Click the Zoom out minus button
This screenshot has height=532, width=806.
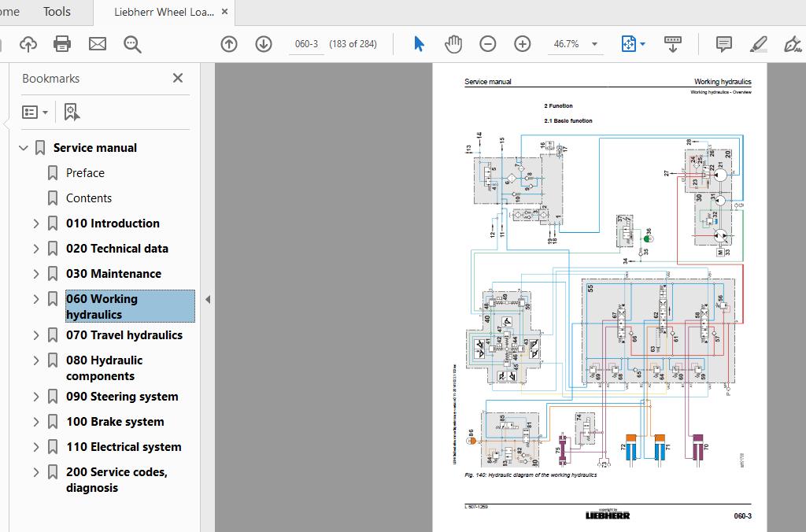pos(488,44)
